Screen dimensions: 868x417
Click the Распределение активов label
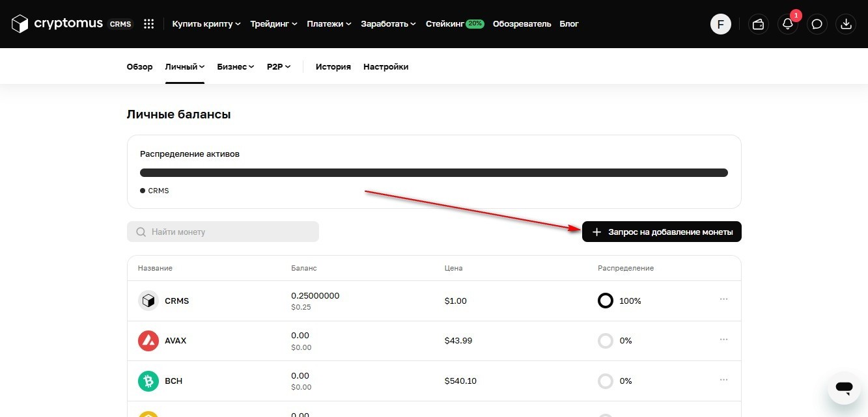[x=189, y=154]
